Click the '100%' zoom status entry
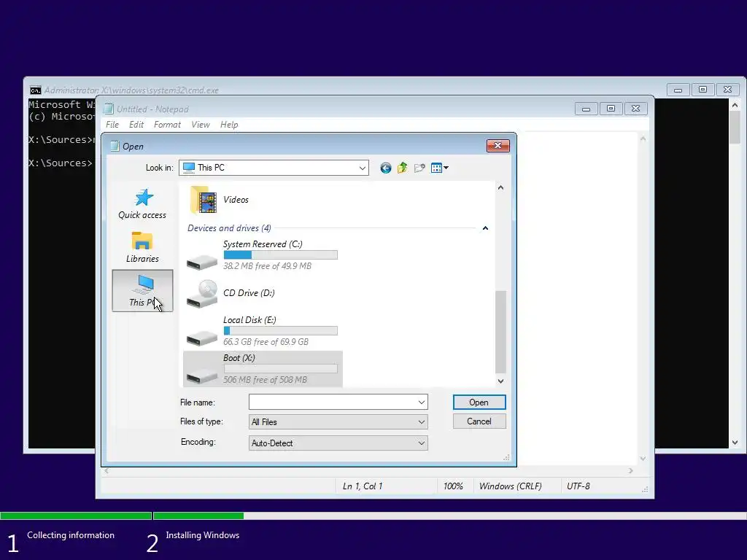 click(453, 486)
